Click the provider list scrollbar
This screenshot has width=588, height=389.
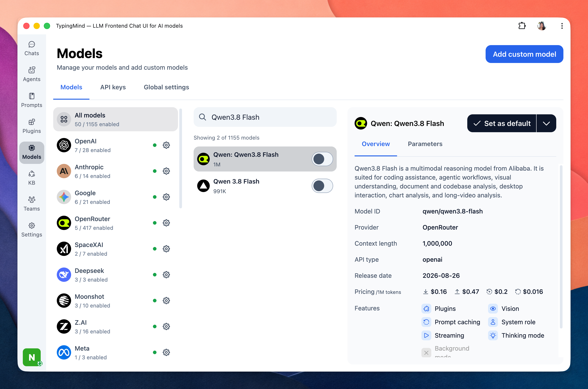point(180,159)
